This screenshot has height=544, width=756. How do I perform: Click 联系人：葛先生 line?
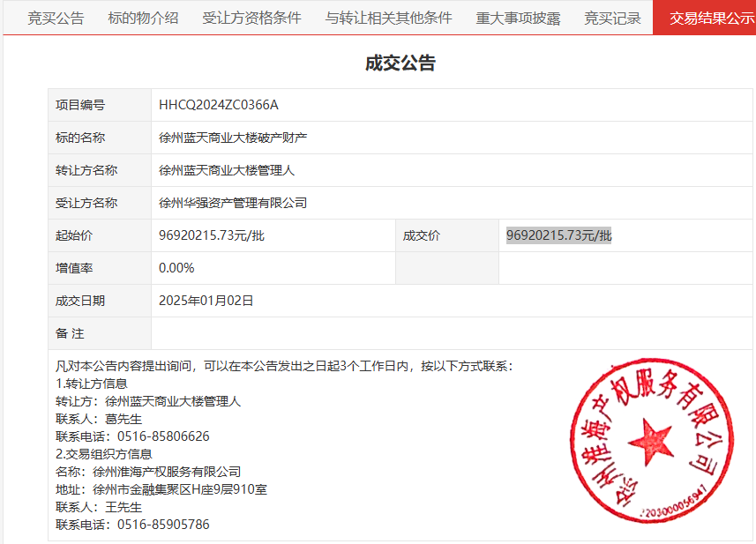click(x=99, y=419)
